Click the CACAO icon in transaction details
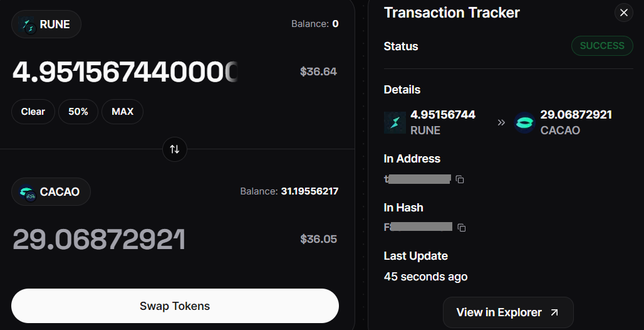The height and width of the screenshot is (330, 644). [524, 122]
